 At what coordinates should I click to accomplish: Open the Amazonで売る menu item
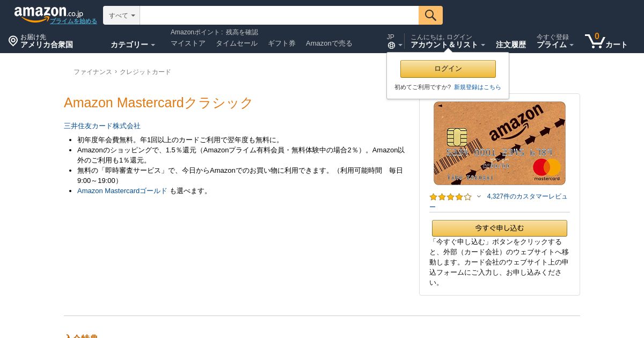[x=329, y=43]
